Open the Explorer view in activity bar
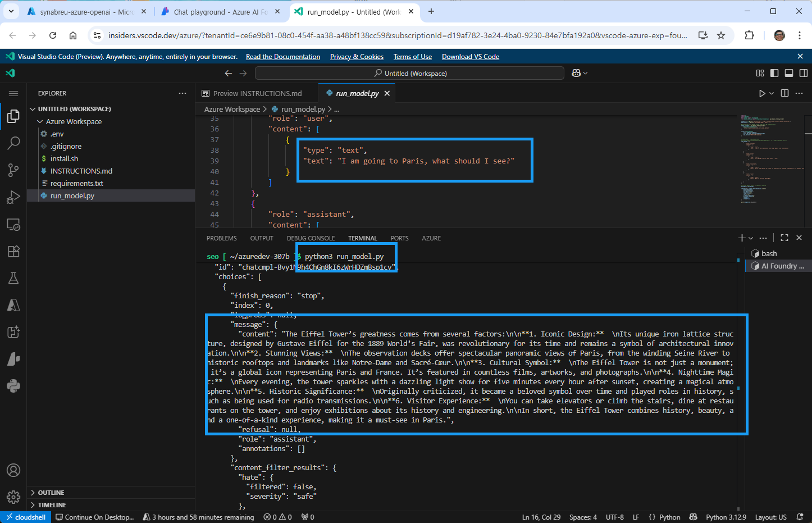 pos(13,116)
